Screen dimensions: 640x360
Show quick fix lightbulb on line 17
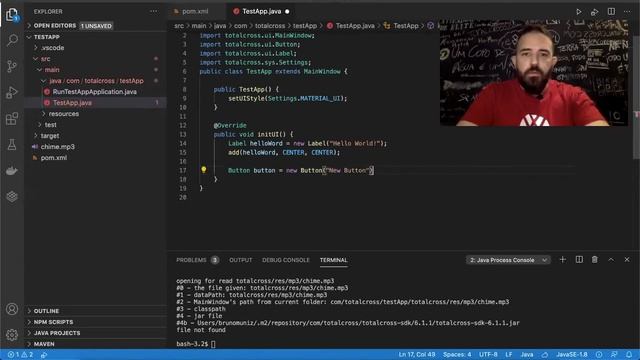tap(203, 169)
